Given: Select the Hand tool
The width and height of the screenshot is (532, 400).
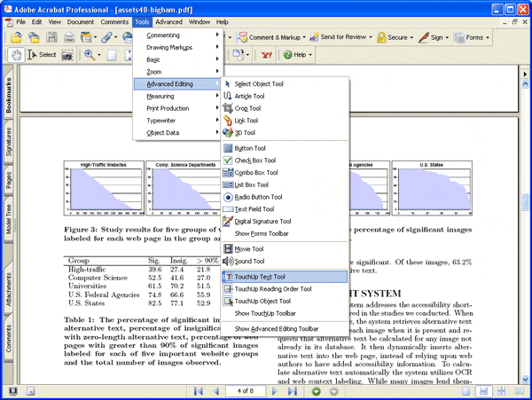Looking at the screenshot, I should 16,55.
